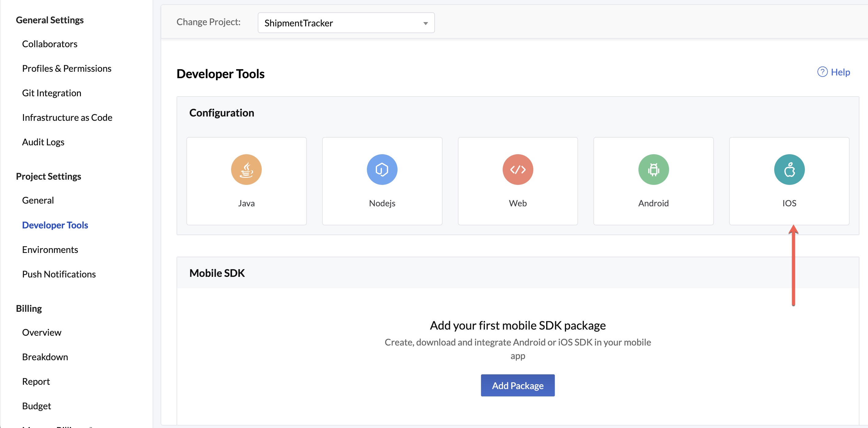
Task: Select the Android configuration icon
Action: click(653, 170)
